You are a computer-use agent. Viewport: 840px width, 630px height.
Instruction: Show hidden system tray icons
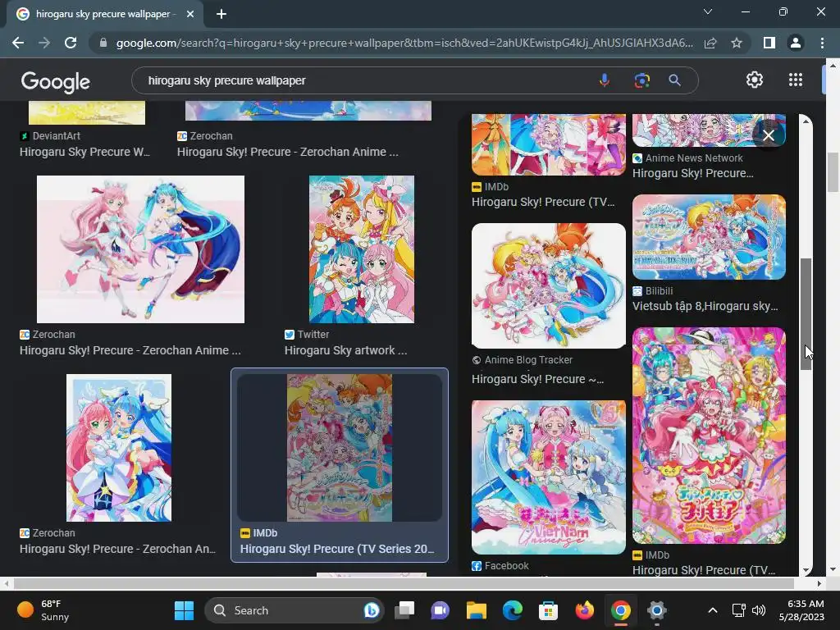click(713, 610)
